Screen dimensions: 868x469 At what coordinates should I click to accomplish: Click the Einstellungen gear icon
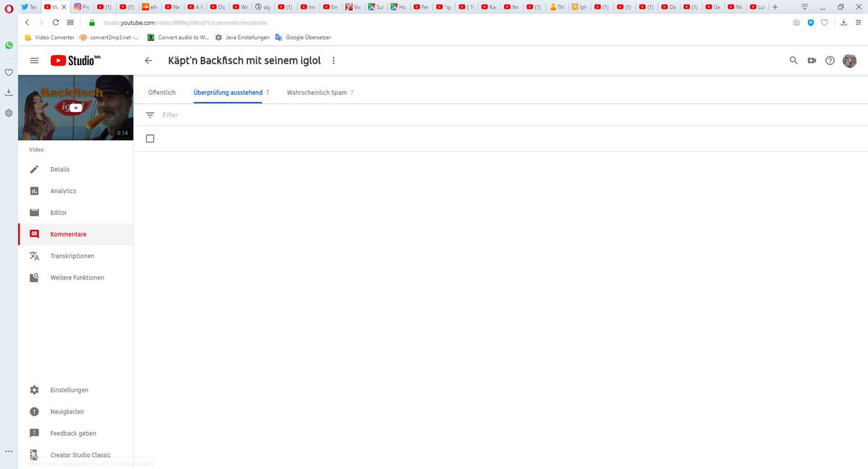click(x=34, y=390)
